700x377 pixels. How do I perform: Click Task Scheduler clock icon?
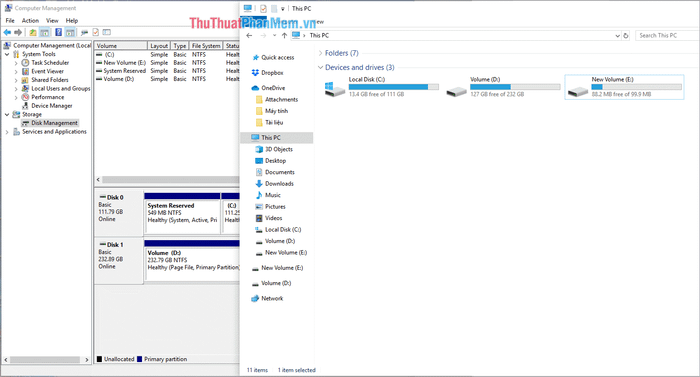click(x=25, y=63)
